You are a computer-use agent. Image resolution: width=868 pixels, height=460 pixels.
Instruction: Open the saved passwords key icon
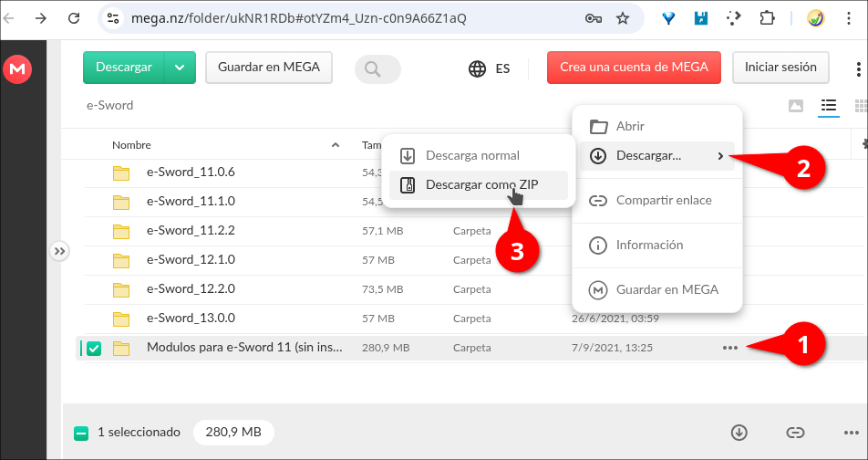point(593,19)
